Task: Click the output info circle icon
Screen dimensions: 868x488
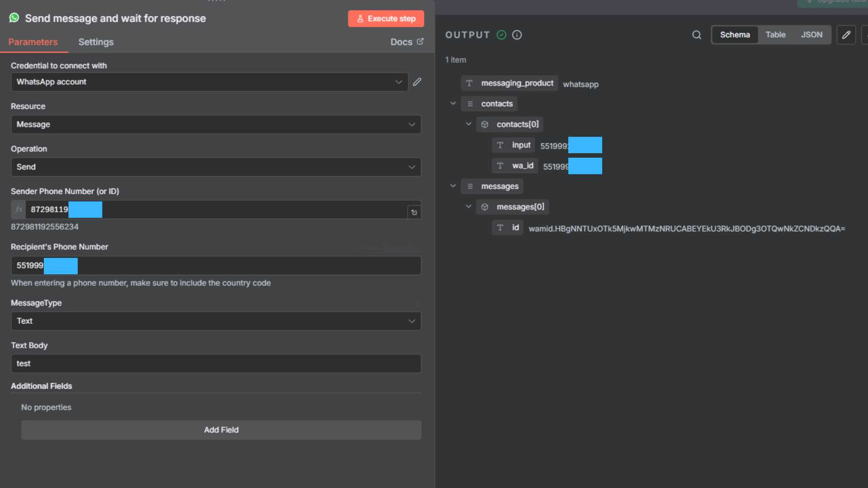Action: [517, 35]
